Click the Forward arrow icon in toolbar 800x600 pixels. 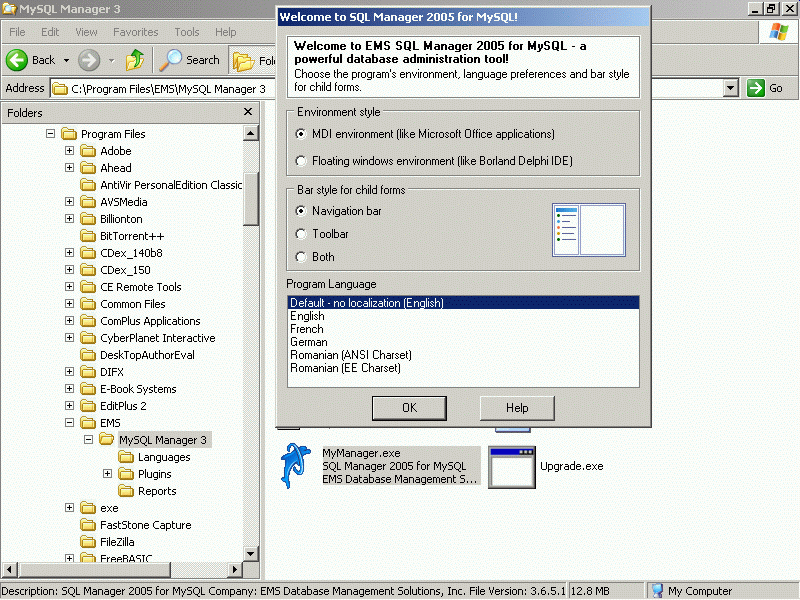89,60
